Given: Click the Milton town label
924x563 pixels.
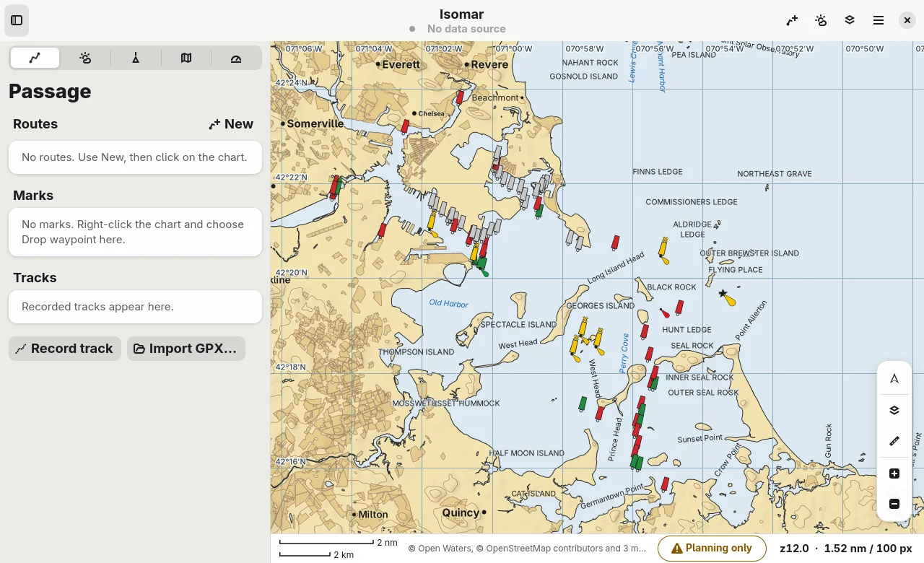Looking at the screenshot, I should pos(373,515).
